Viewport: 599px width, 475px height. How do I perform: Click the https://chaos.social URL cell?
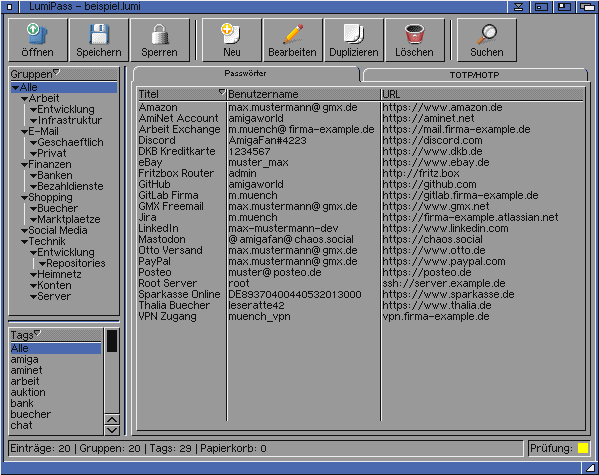432,240
